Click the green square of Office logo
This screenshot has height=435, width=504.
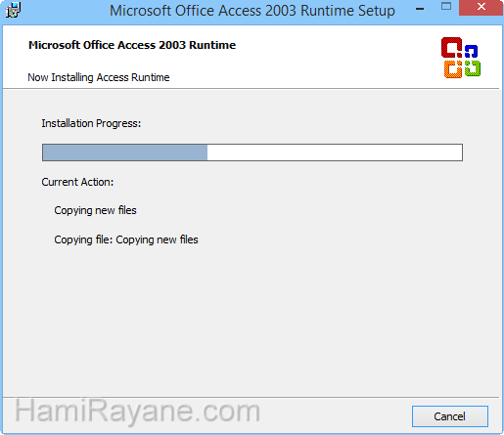[473, 68]
